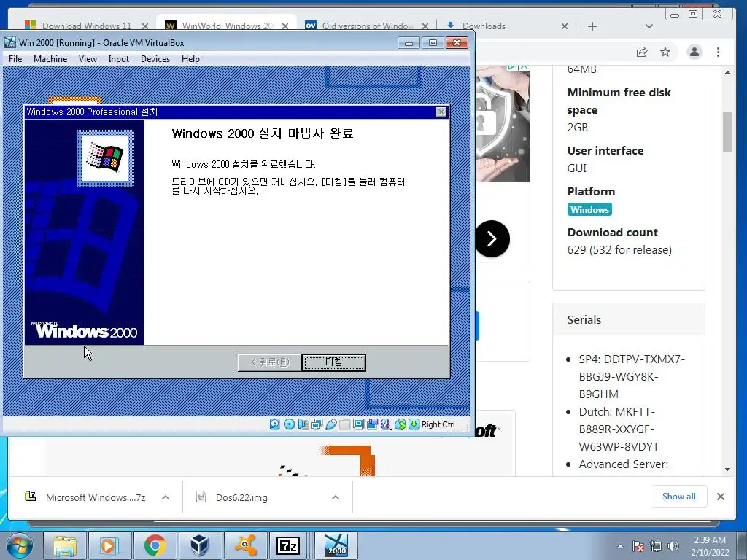The image size is (747, 560).
Task: Open the Dos6.22.img download item
Action: (231, 497)
